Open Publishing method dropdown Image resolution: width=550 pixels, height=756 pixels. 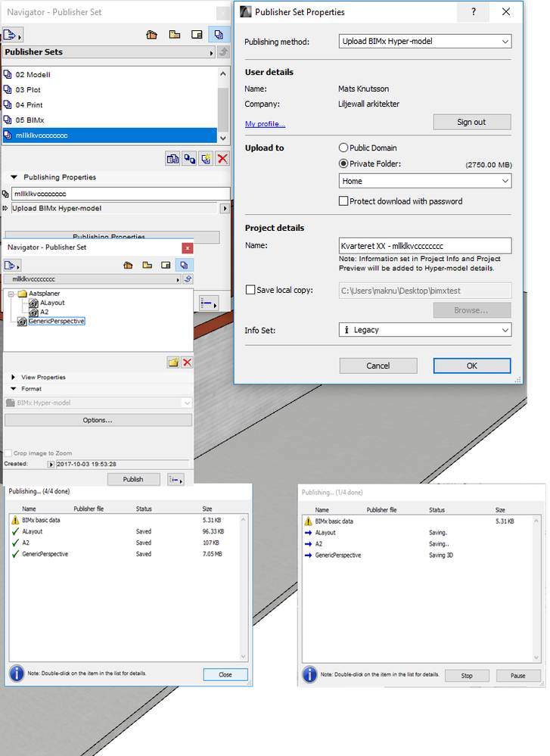424,42
